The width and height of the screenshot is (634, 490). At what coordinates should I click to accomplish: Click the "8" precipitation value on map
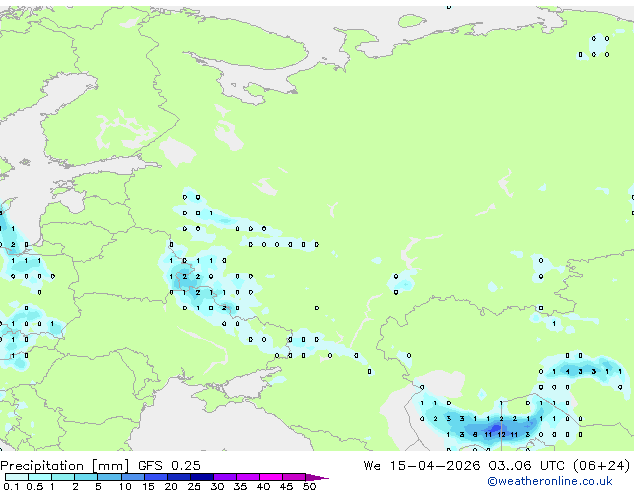tap(475, 435)
